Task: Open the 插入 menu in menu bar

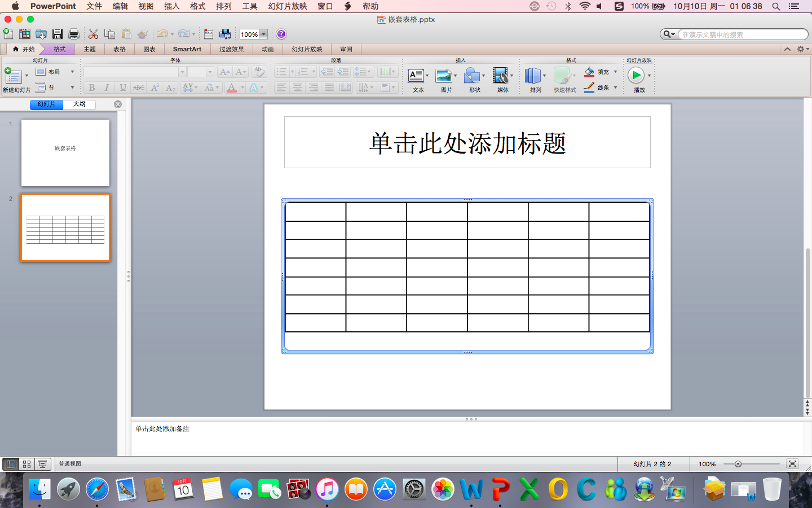Action: [x=171, y=6]
